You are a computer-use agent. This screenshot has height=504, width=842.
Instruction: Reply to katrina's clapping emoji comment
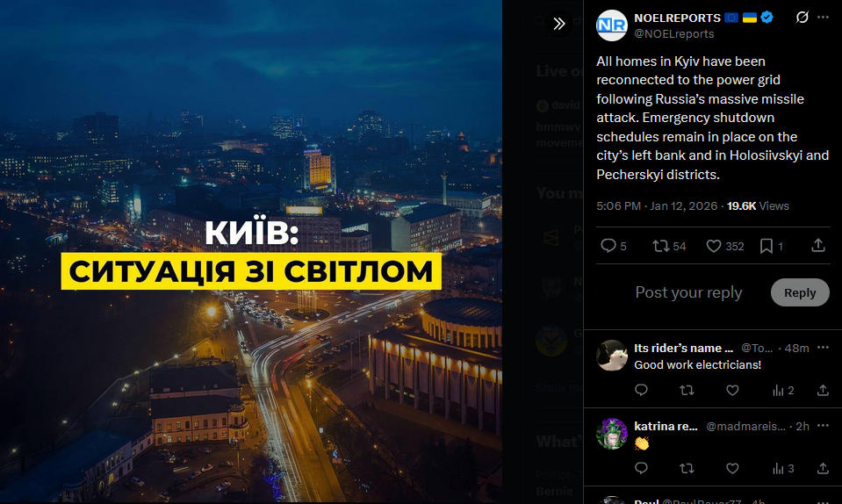(x=641, y=469)
